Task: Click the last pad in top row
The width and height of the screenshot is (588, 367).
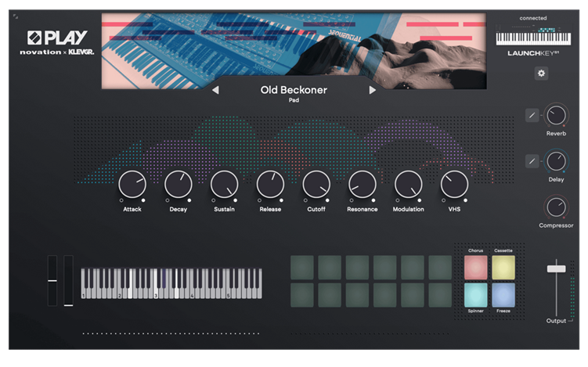Action: pos(440,268)
